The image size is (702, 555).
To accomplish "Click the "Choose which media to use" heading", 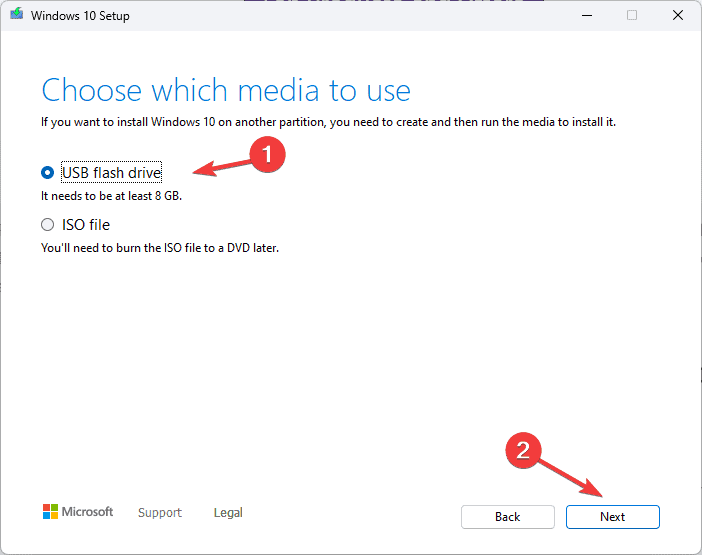I will (x=226, y=91).
